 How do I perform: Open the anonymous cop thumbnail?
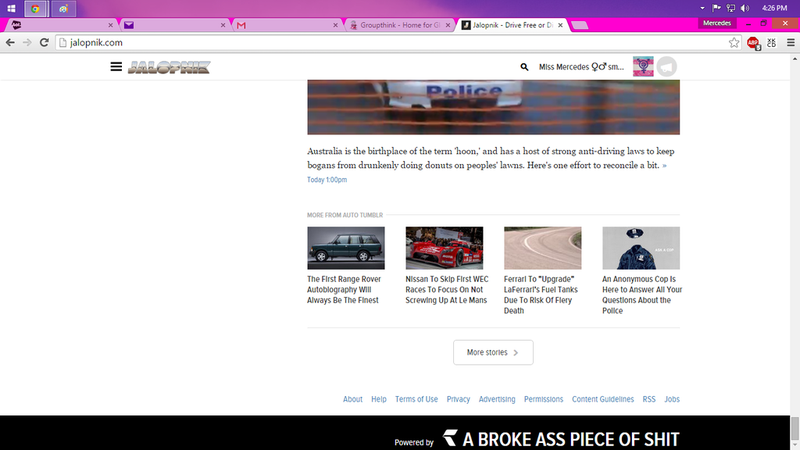click(641, 248)
